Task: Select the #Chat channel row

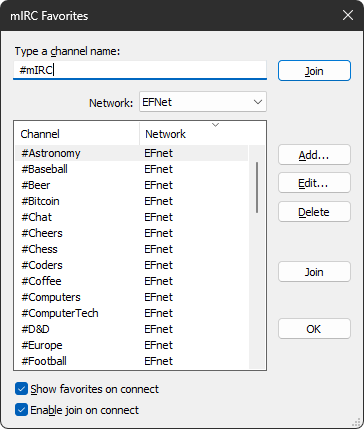Action: (132, 217)
